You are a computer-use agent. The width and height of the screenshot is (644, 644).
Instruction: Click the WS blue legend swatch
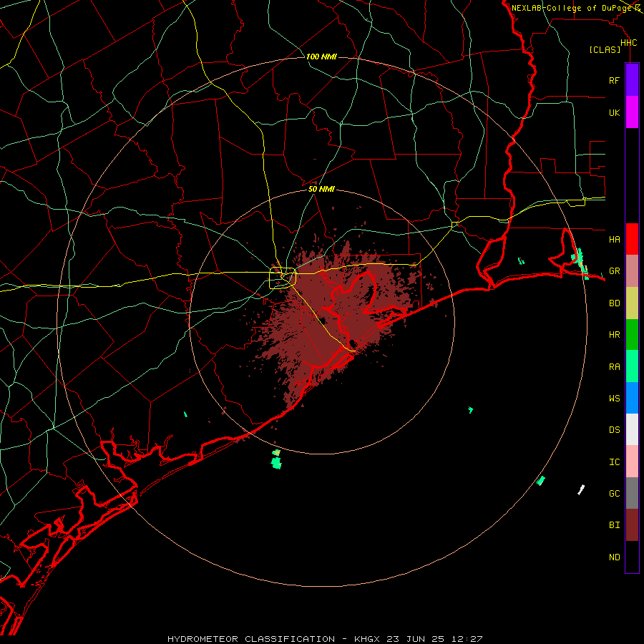click(632, 398)
